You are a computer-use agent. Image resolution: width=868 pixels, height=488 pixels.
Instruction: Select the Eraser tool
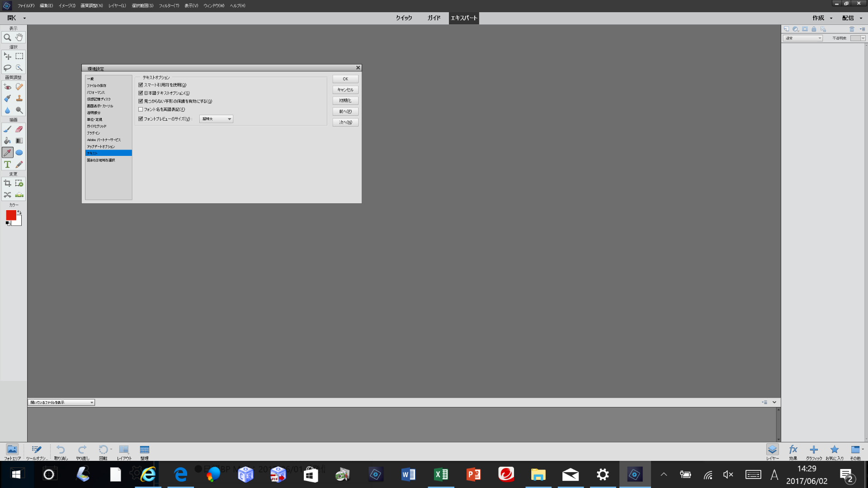tap(19, 129)
